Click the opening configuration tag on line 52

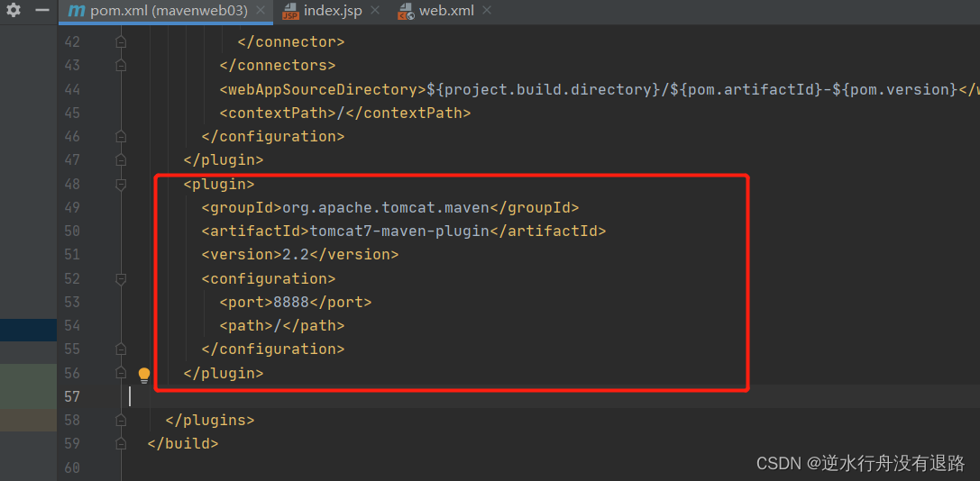point(269,278)
